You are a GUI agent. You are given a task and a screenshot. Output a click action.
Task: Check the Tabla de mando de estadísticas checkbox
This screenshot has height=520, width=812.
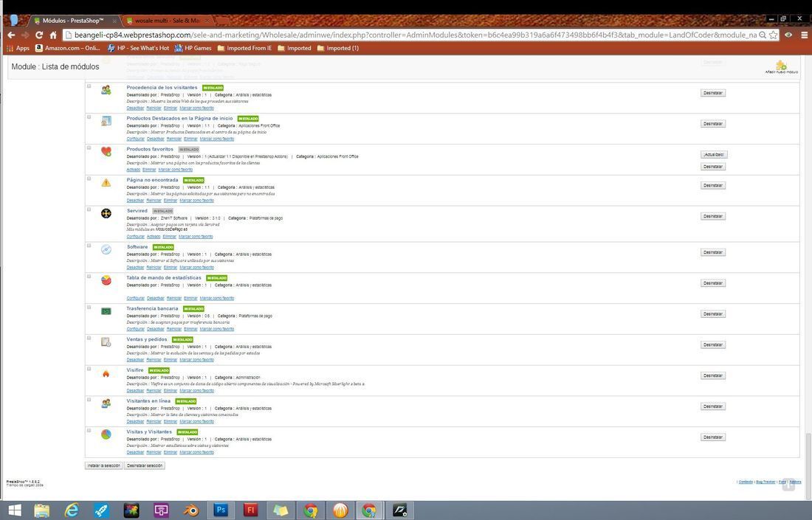point(89,277)
